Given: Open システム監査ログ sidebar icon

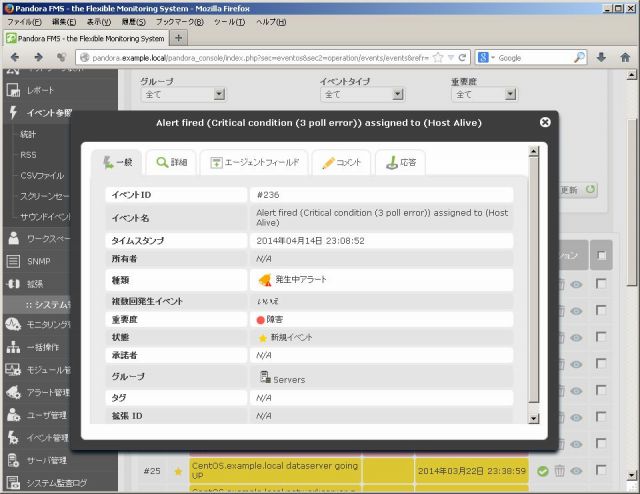Looking at the screenshot, I should [13, 483].
